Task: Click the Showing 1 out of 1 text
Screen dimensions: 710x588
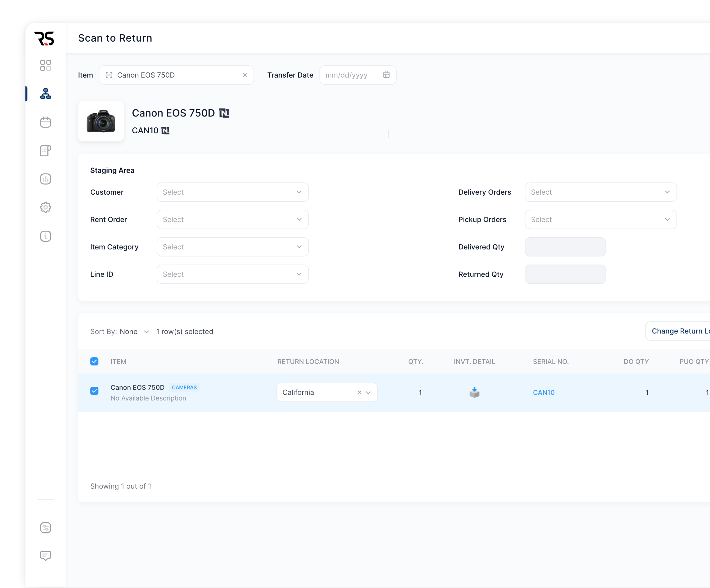Action: tap(120, 486)
